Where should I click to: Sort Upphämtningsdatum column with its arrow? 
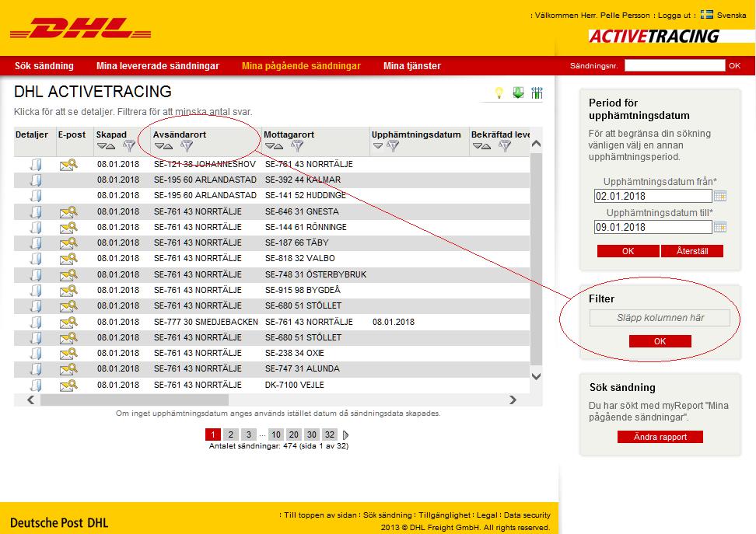point(377,146)
